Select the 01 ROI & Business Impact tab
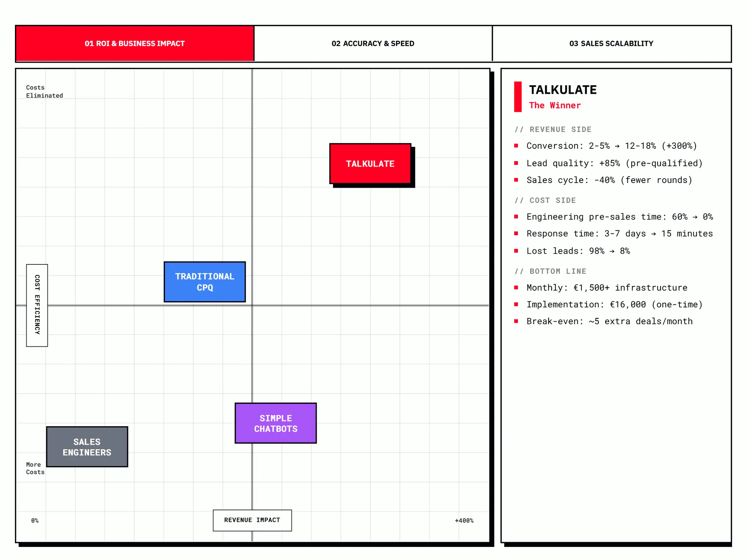 [135, 43]
